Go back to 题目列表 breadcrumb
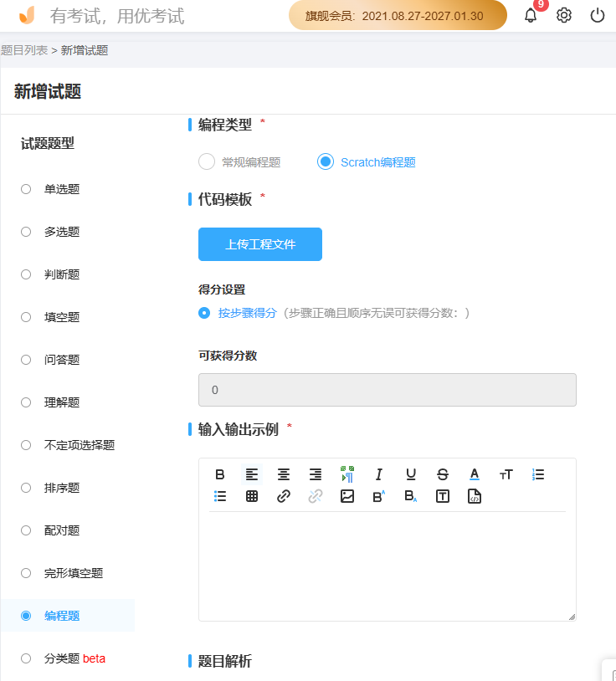The width and height of the screenshot is (616, 681). 24,50
